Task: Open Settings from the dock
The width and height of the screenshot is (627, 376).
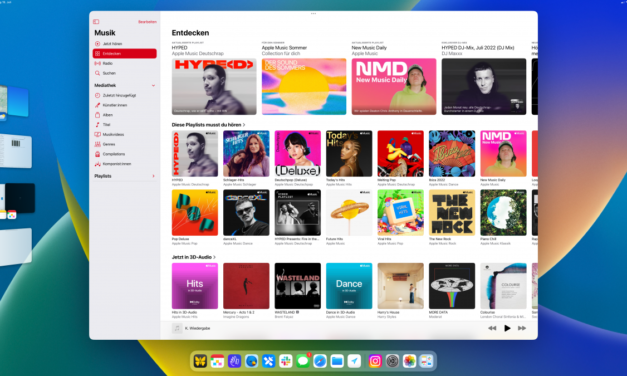Action: [392, 361]
